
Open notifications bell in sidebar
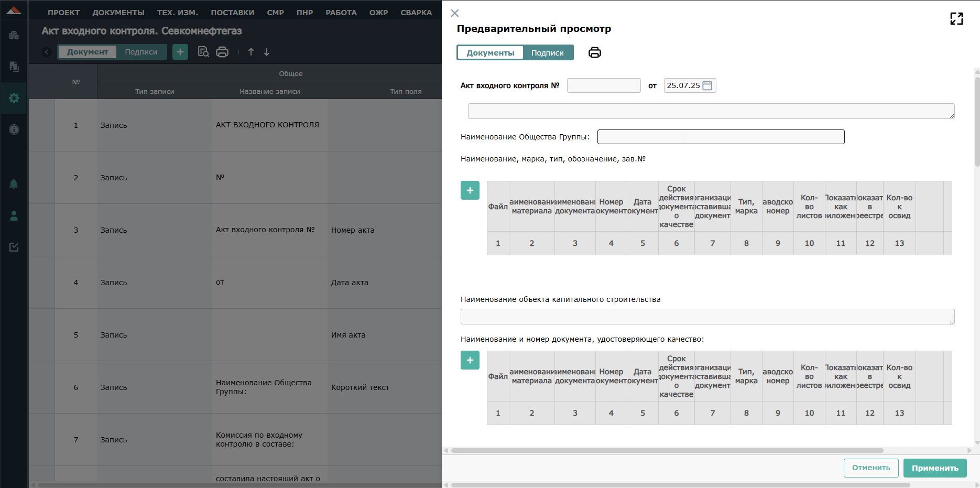pos(14,184)
